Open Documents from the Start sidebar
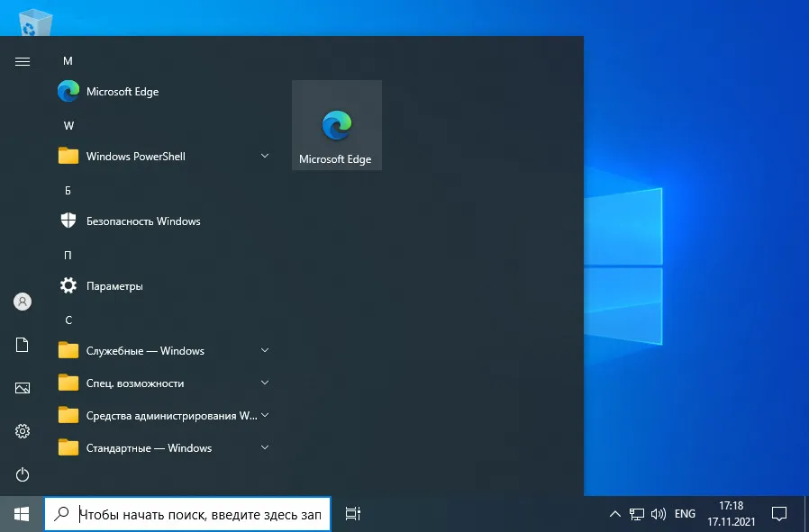The height and width of the screenshot is (532, 809). click(x=23, y=345)
